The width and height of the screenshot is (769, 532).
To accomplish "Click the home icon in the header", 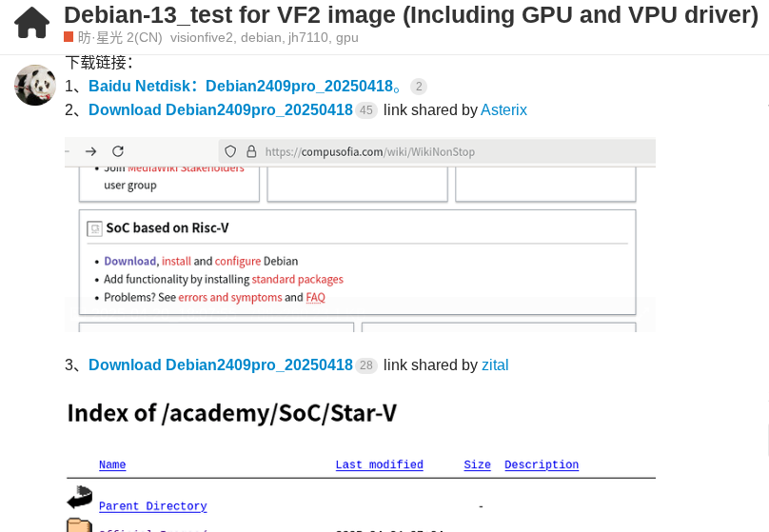I will tap(32, 22).
